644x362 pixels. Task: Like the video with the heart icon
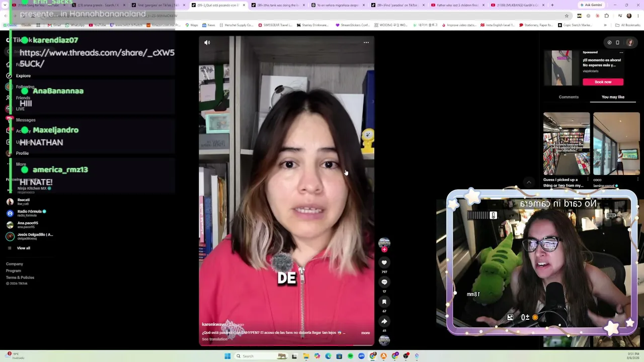click(x=384, y=262)
